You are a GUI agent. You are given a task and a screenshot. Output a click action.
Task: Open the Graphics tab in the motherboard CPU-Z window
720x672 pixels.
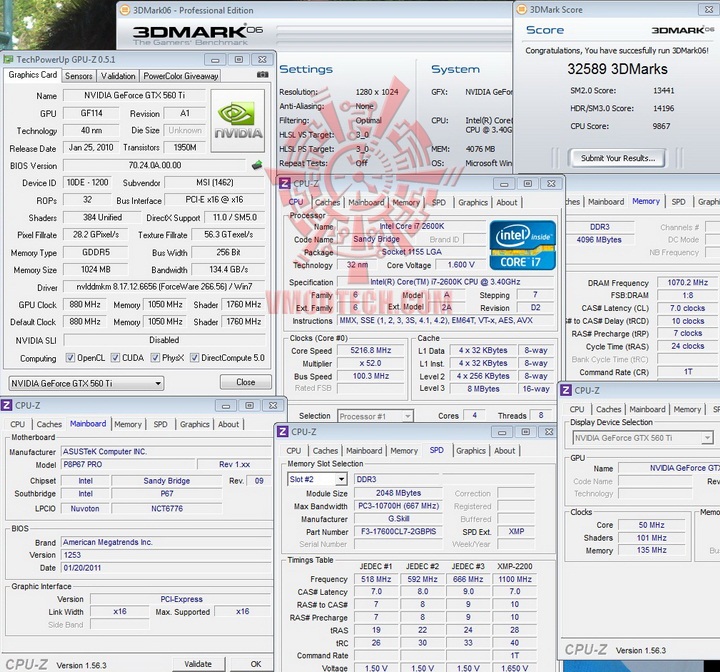195,424
